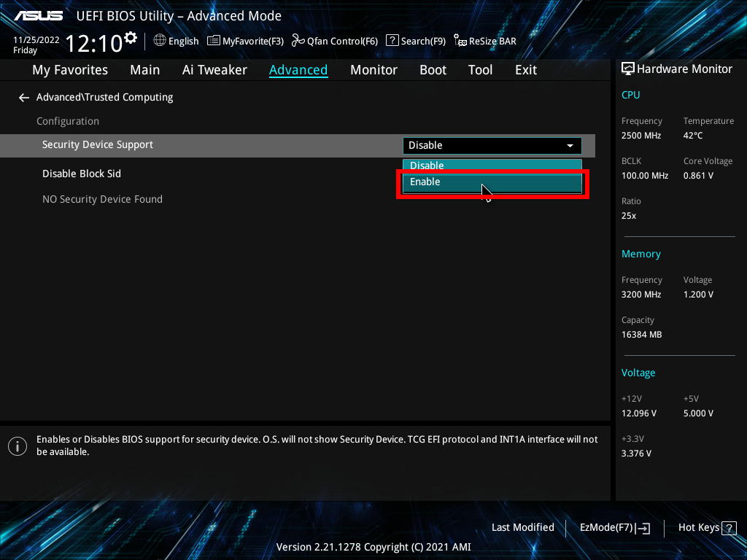The height and width of the screenshot is (560, 747).
Task: Go to the Exit tab
Action: pos(526,70)
